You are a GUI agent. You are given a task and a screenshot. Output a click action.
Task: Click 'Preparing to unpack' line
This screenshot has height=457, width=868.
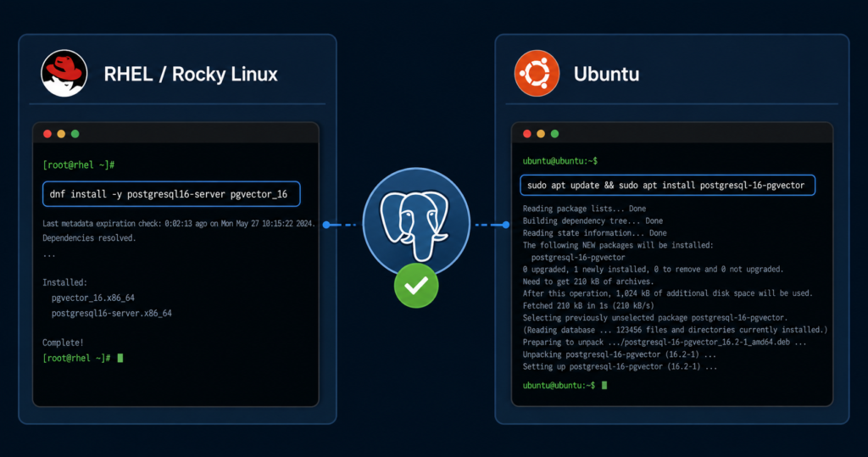click(x=665, y=343)
